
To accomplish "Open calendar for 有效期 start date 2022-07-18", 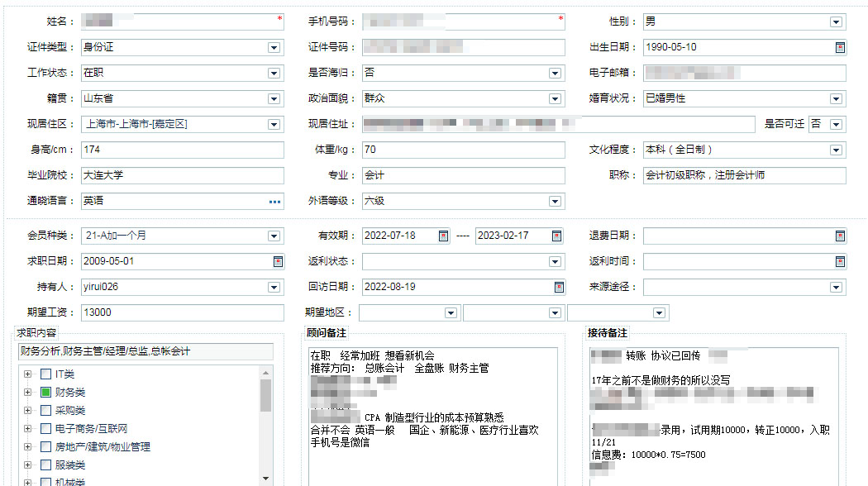I will (443, 236).
